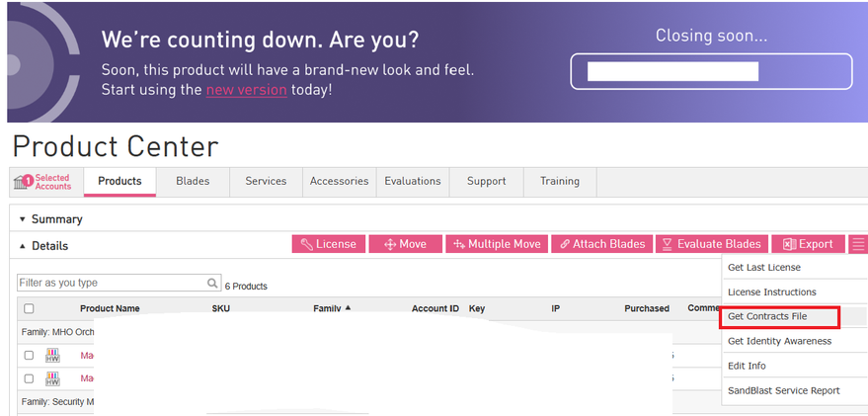
Task: Click the License button
Action: [329, 244]
